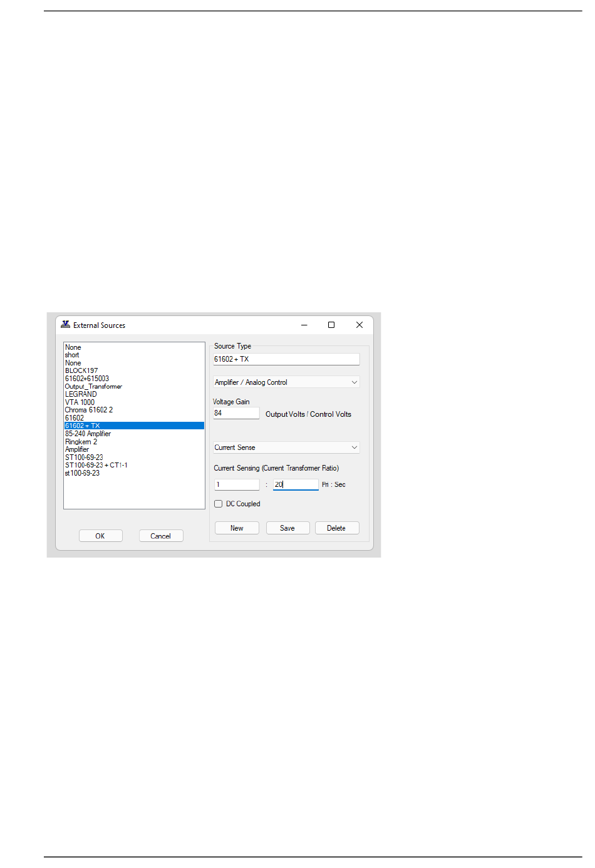This screenshot has width=595, height=868.
Task: Click the Voltage Gain field showing 84
Action: coord(236,413)
